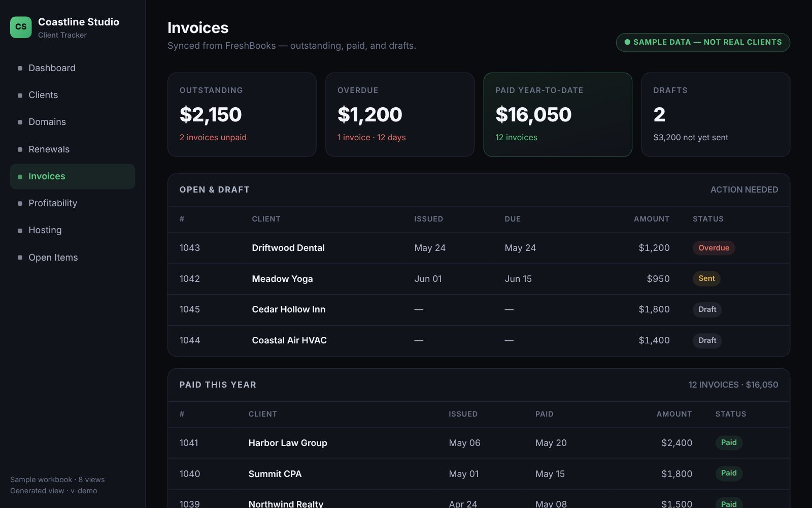Open the Open Items view
Viewport: 812px width, 508px height.
coord(73,258)
